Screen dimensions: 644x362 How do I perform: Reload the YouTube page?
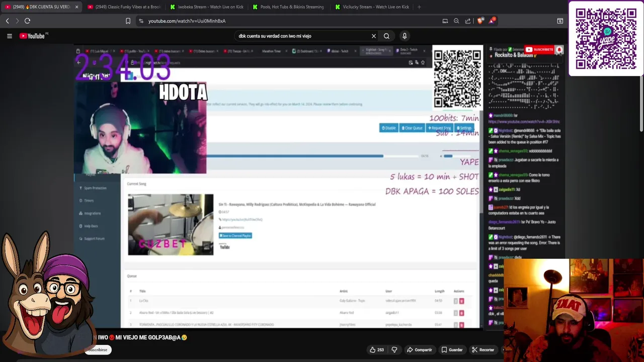click(x=28, y=21)
